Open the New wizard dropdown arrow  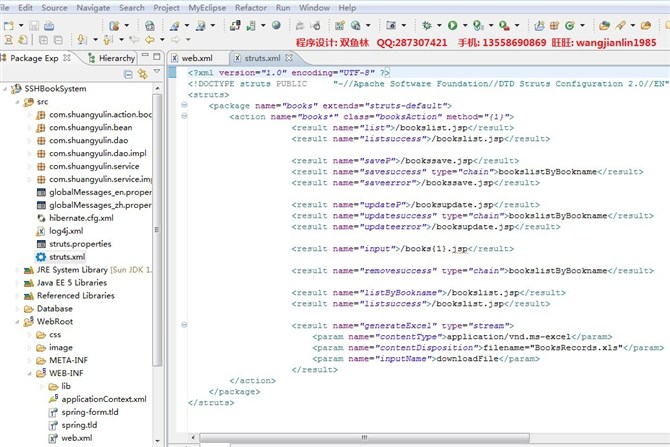[x=21, y=26]
